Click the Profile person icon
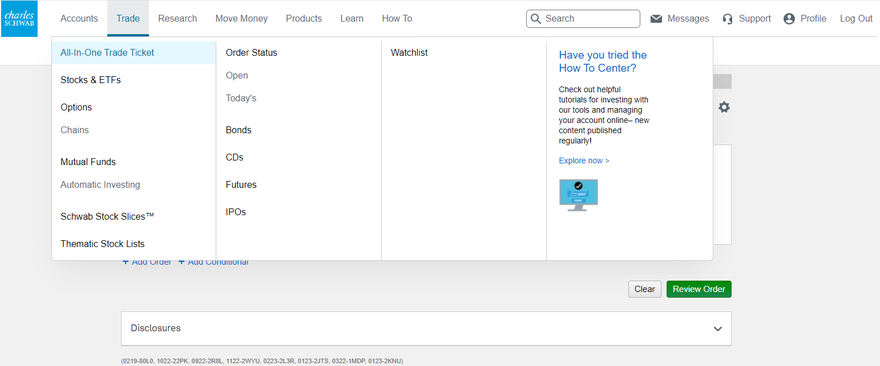The height and width of the screenshot is (366, 880). click(x=789, y=19)
